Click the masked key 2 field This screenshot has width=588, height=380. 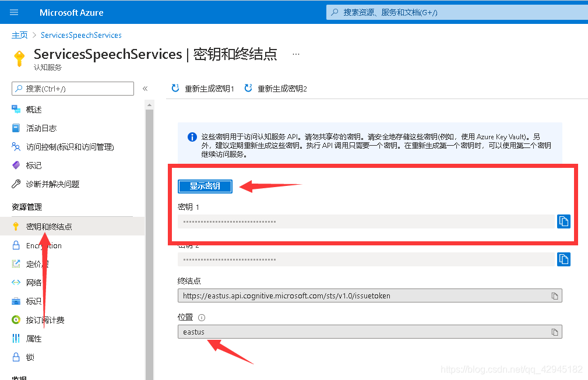pos(366,259)
